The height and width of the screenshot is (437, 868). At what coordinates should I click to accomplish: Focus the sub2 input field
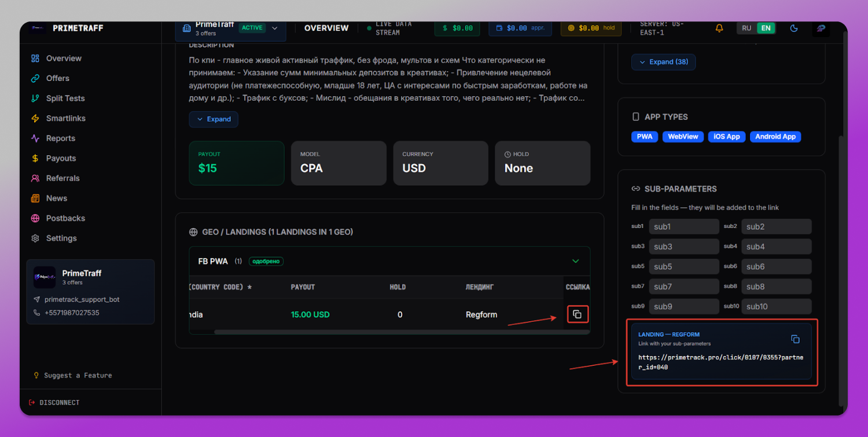coord(777,227)
